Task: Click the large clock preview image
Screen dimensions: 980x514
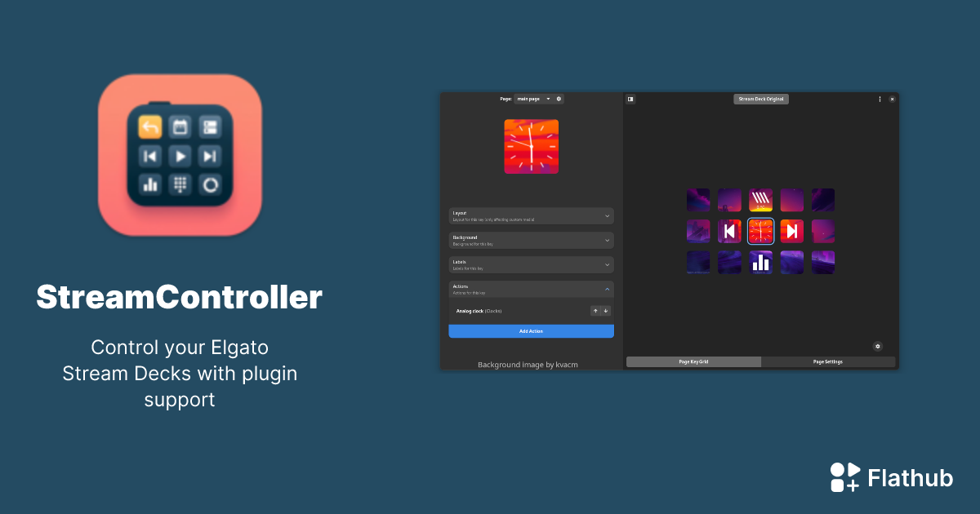Action: point(531,146)
